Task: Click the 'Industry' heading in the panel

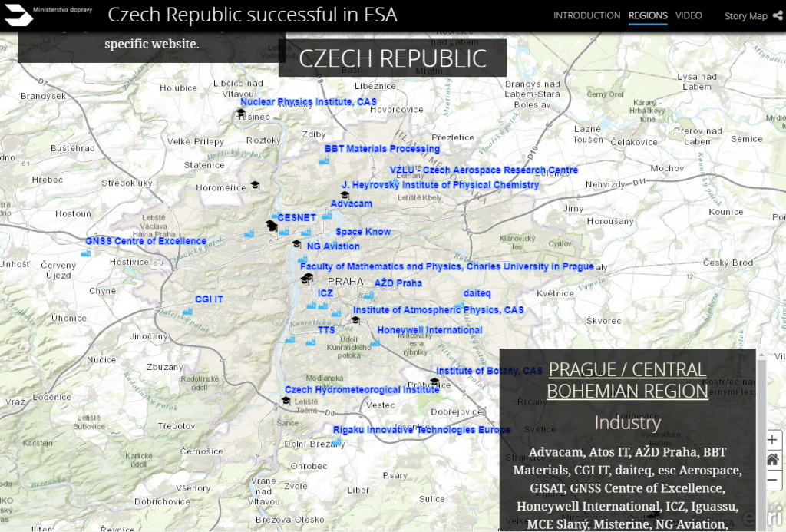Action: coord(627,423)
